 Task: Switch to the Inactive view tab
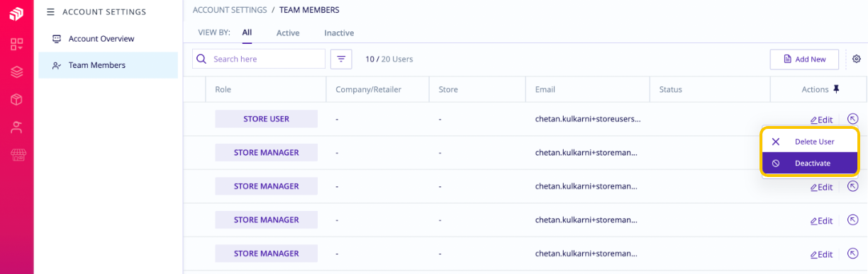click(x=339, y=33)
